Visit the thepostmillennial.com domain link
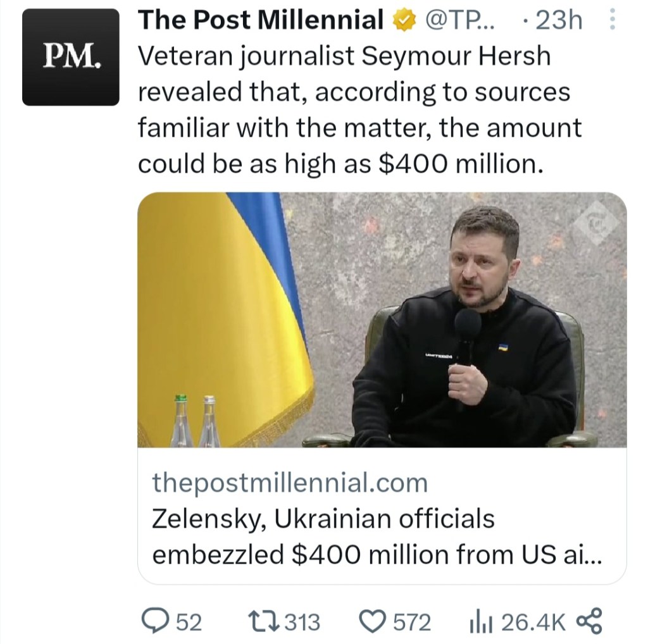648x644 pixels. click(x=290, y=483)
